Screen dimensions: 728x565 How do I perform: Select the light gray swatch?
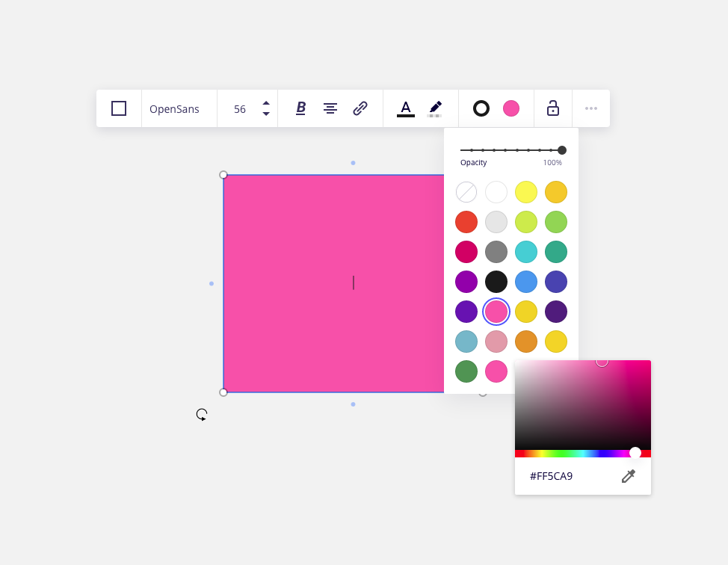(496, 222)
